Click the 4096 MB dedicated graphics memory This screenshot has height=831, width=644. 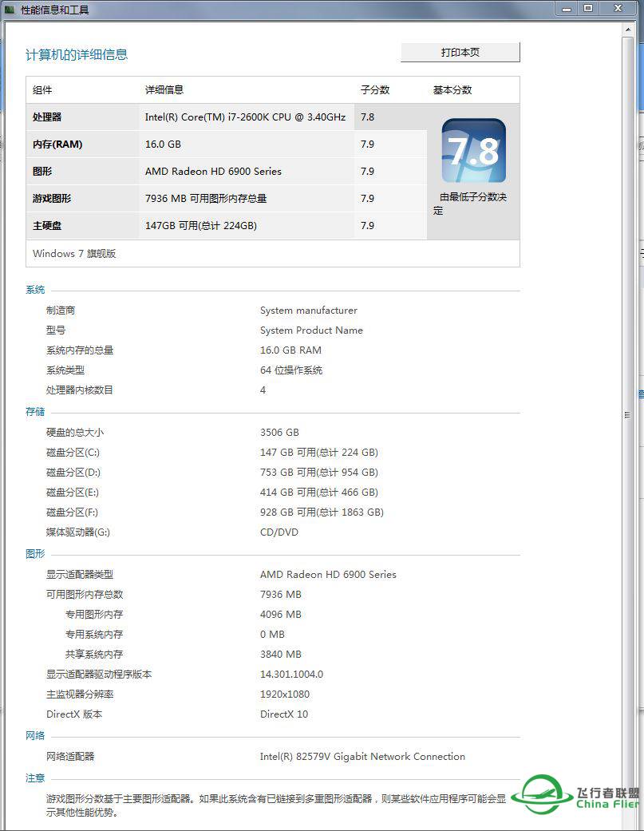(281, 614)
